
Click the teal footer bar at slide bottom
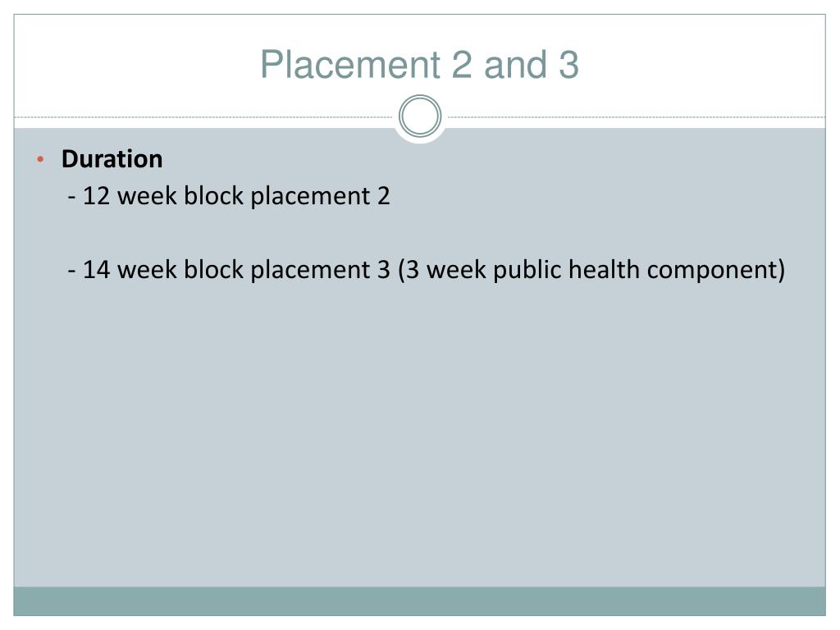(x=419, y=601)
